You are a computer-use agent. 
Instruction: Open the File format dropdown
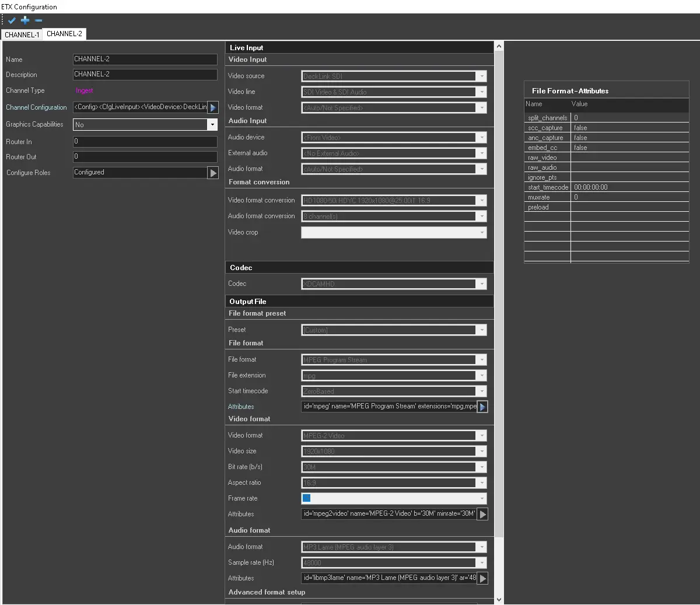click(481, 360)
